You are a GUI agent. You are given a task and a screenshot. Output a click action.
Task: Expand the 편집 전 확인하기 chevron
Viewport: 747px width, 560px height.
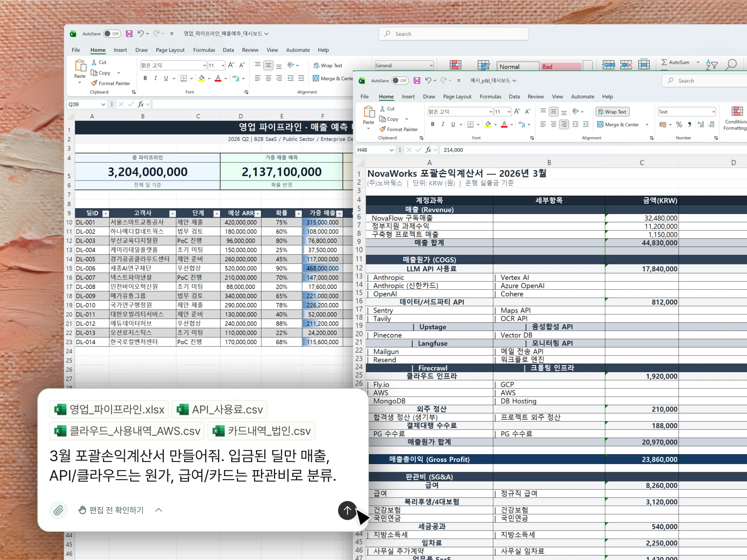pyautogui.click(x=159, y=510)
